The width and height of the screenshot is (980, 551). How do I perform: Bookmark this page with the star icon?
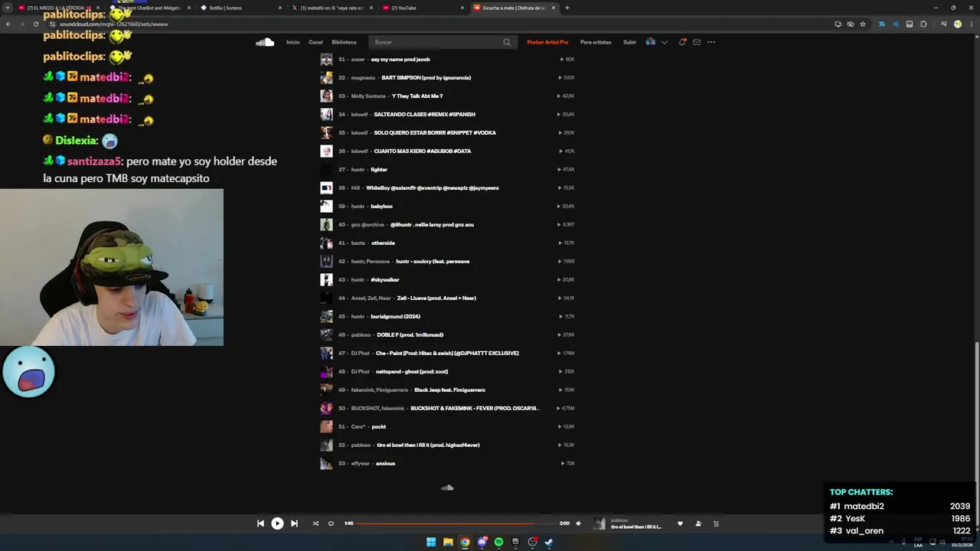click(x=863, y=24)
